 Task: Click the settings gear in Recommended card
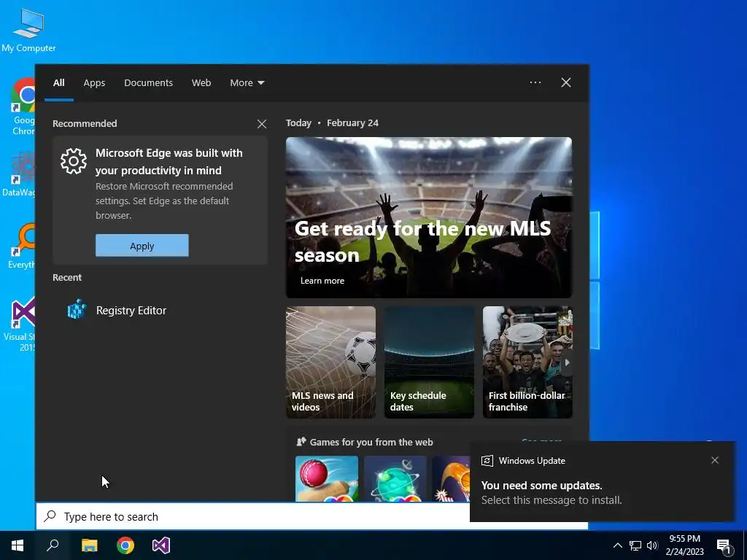(x=74, y=161)
